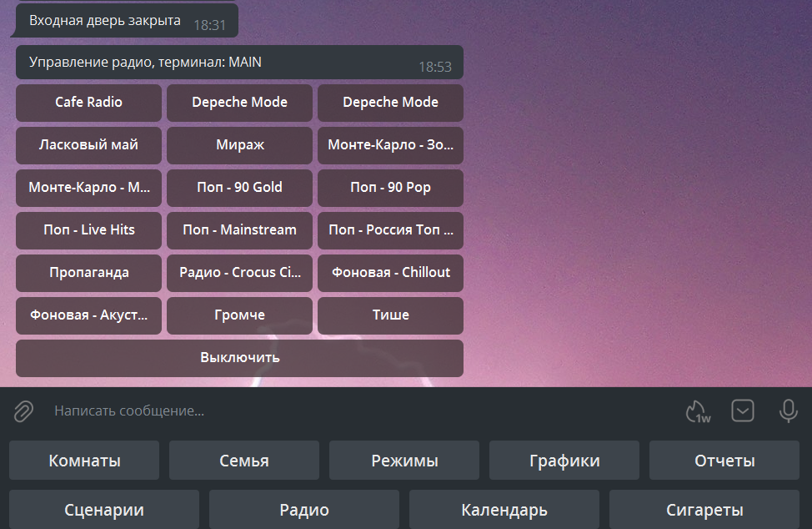Screen dimensions: 812x529
Task: Play the rightmost Depeche Mode station
Action: tap(390, 103)
